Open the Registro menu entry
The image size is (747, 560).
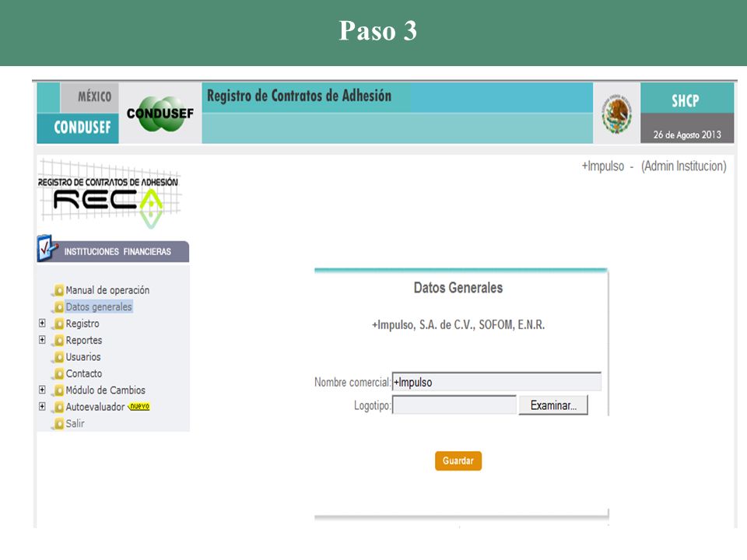(82, 324)
